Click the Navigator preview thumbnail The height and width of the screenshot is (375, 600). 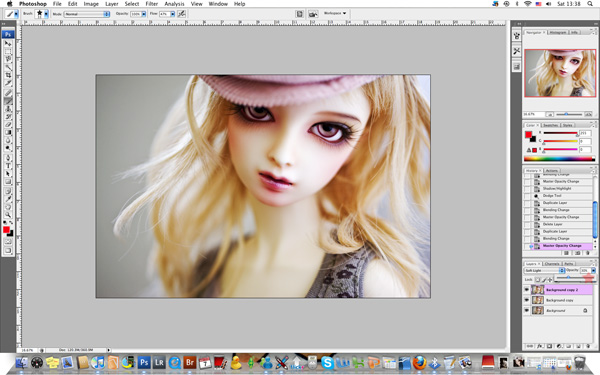(x=560, y=73)
